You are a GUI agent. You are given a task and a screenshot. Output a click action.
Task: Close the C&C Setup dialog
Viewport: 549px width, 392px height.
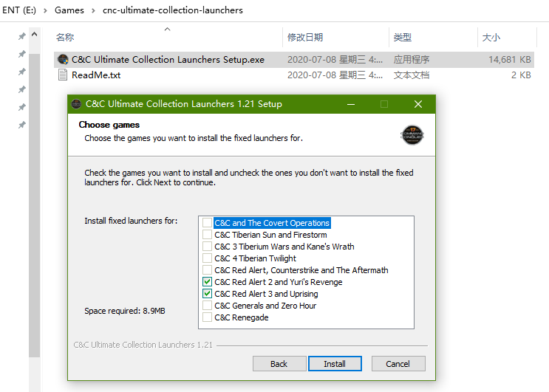click(418, 104)
